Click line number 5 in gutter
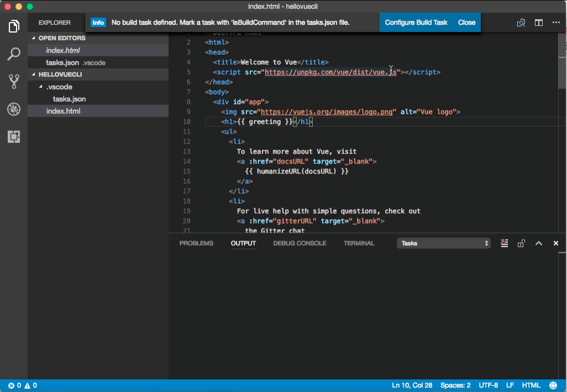 pos(188,72)
